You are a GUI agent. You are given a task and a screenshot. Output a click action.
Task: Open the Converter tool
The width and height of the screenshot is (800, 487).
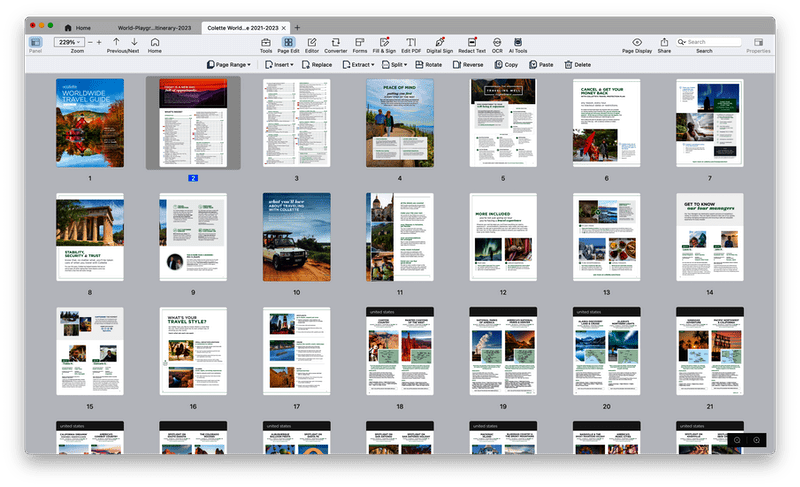point(336,42)
